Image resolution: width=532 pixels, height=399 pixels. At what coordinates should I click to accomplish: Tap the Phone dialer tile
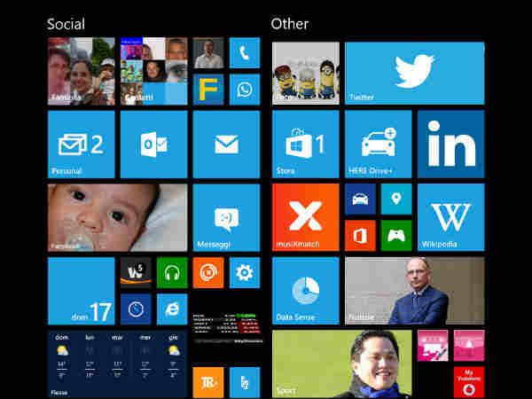click(x=245, y=53)
